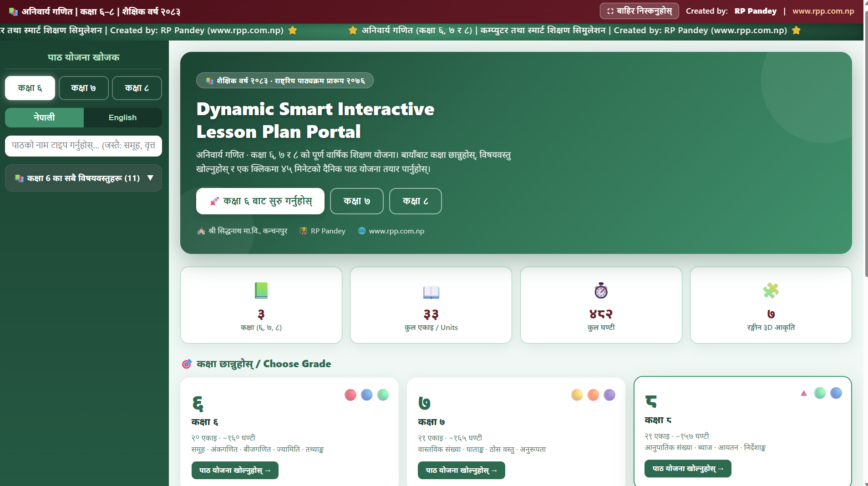The width and height of the screenshot is (868, 486).
Task: Open lesson plan for कक्षा ६ card
Action: pos(235,470)
